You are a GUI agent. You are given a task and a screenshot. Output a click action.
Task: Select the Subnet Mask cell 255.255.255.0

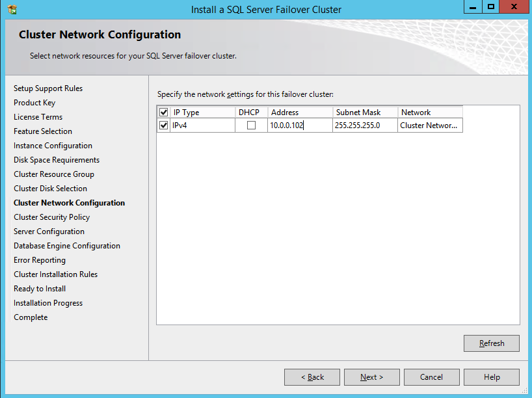pyautogui.click(x=365, y=126)
